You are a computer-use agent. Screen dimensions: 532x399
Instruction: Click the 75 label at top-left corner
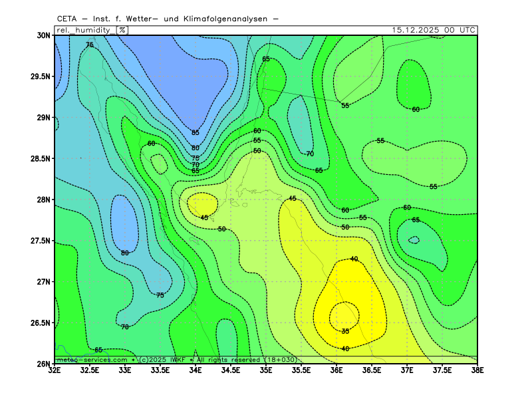click(x=90, y=45)
